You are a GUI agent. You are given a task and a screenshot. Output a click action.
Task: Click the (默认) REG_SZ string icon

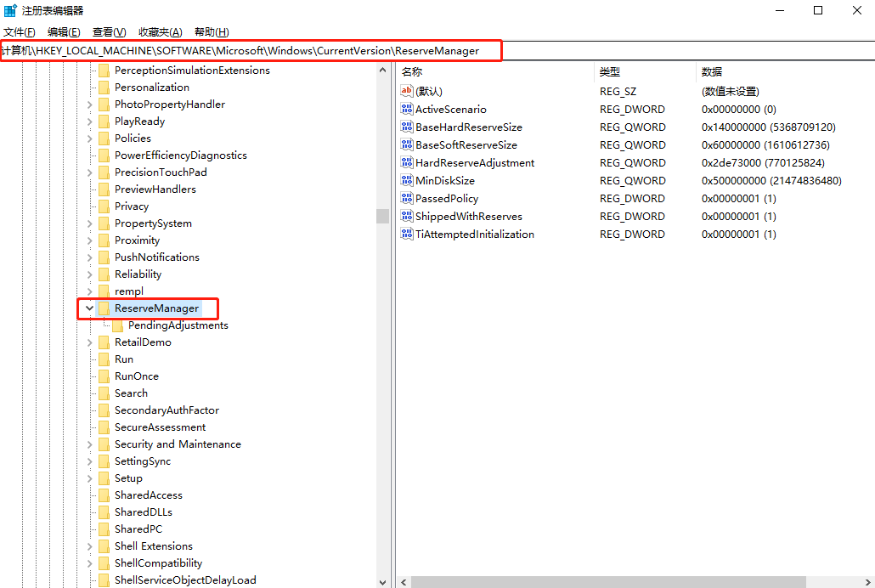(407, 91)
